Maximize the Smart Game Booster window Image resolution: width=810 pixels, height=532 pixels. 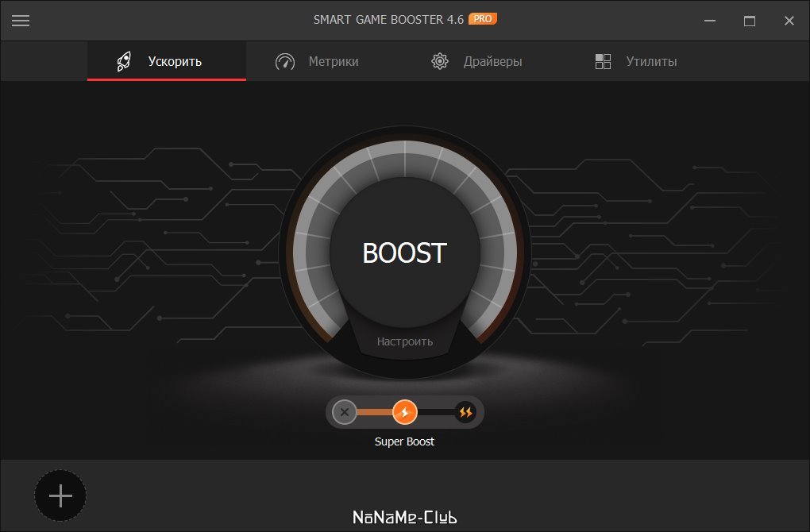click(750, 21)
